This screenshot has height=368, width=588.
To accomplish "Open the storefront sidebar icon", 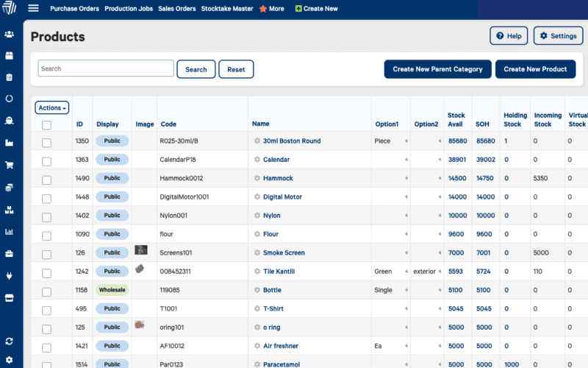I will [9, 298].
